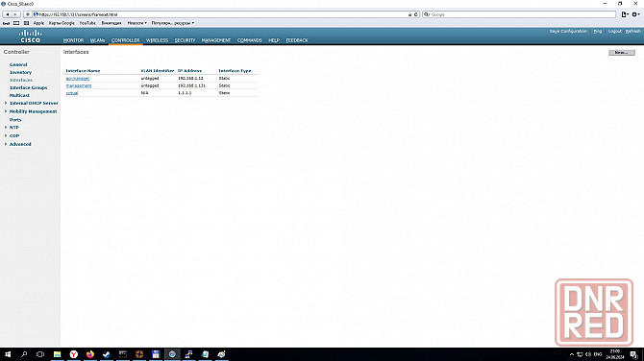This screenshot has width=644, height=361.
Task: Expand the Internal DHCP Server section
Action: click(x=6, y=103)
